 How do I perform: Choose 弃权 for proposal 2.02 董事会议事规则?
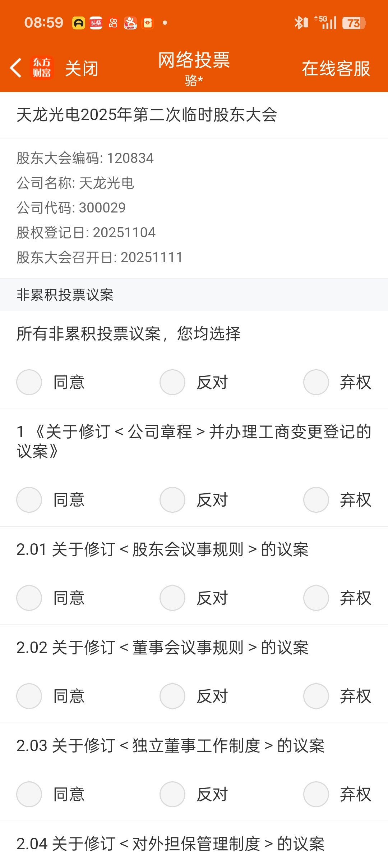316,696
